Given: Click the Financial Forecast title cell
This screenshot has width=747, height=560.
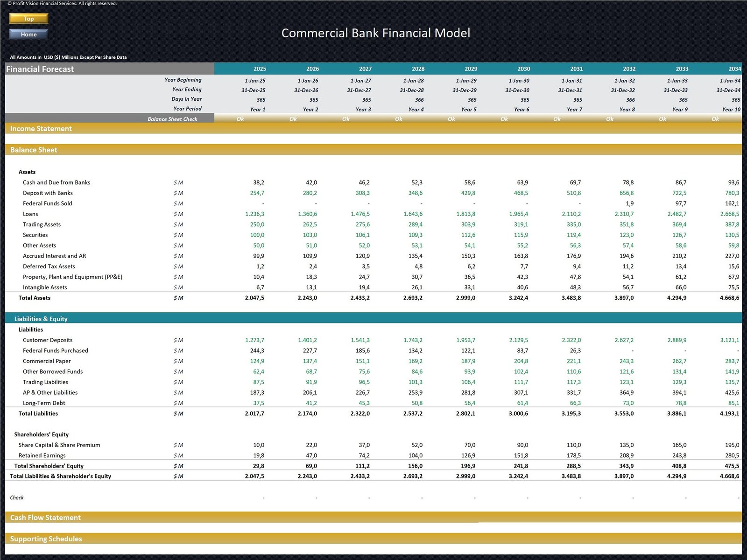Looking at the screenshot, I should pos(40,69).
